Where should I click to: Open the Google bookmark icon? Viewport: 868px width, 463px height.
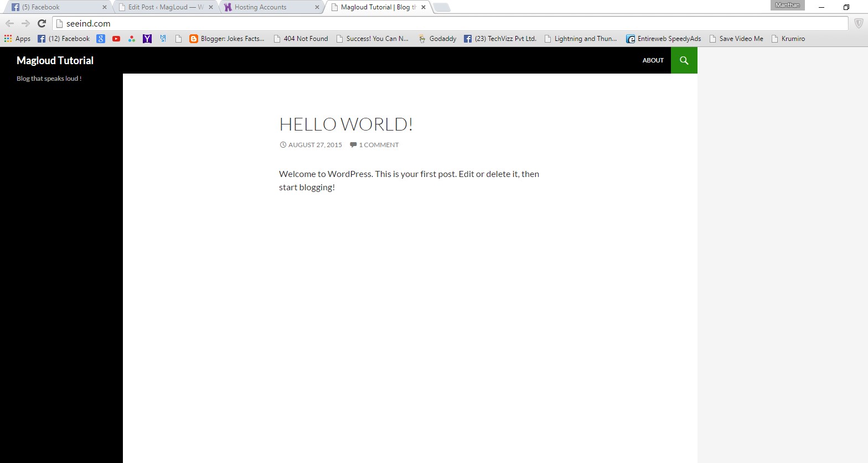pyautogui.click(x=101, y=39)
